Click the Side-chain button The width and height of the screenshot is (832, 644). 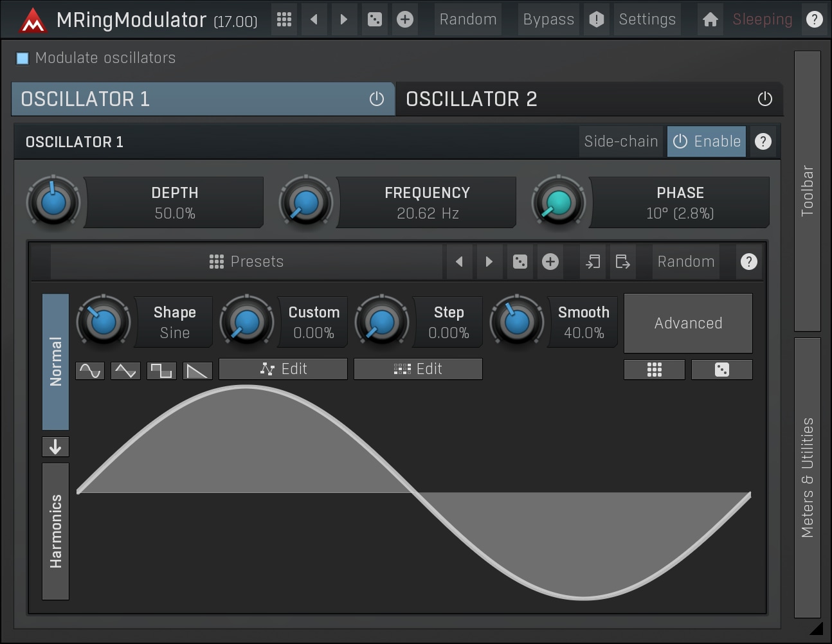(x=620, y=141)
